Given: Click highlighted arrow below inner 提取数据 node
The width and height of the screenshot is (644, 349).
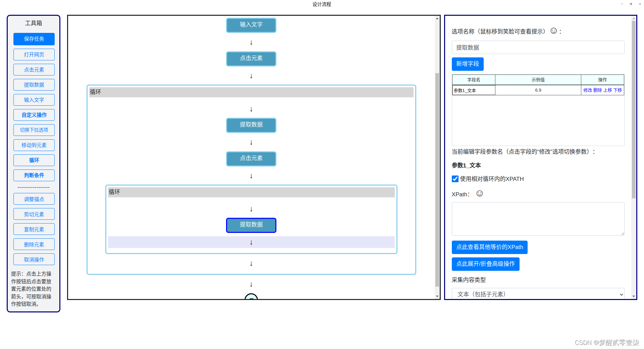Looking at the screenshot, I should 251,242.
